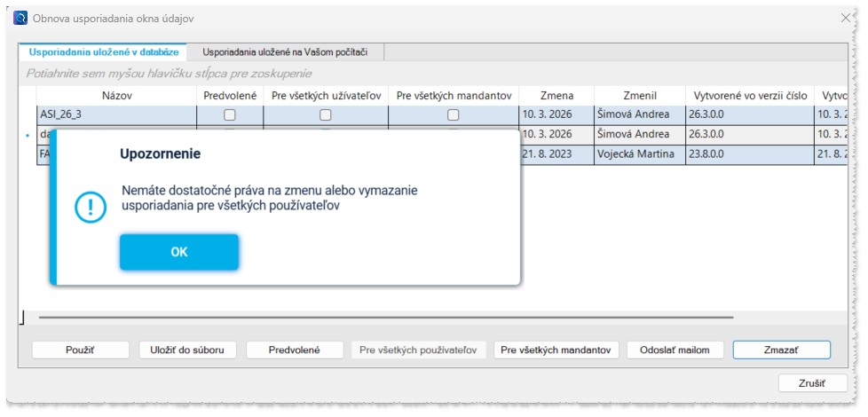Open the Usporiadania uložené v databáze tab
Screen dimensions: 868x417
pyautogui.click(x=104, y=52)
